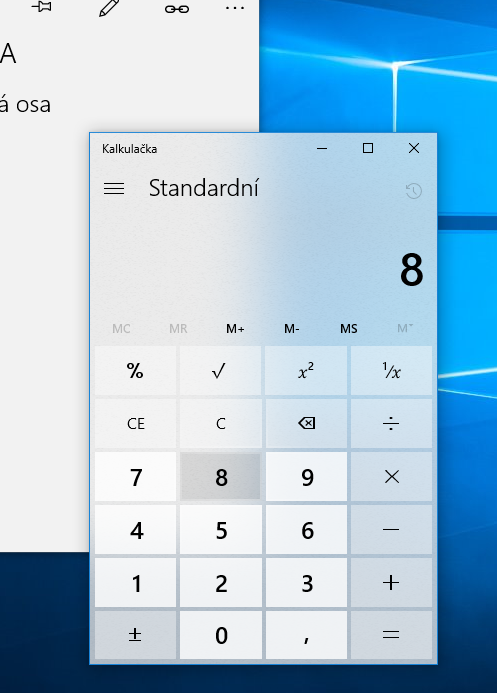
Task: Click the backspace delete icon
Action: click(x=306, y=423)
